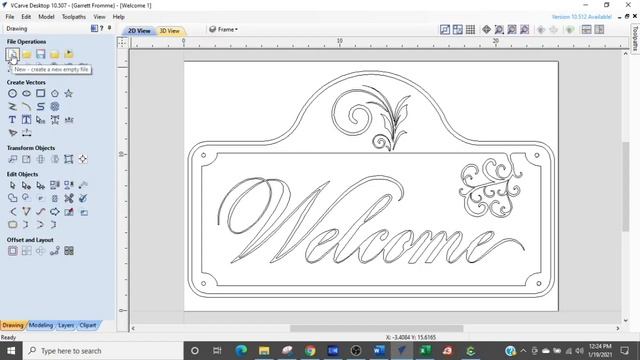Click the vertical scrollbar thumb
The image size is (640, 360).
(626, 187)
